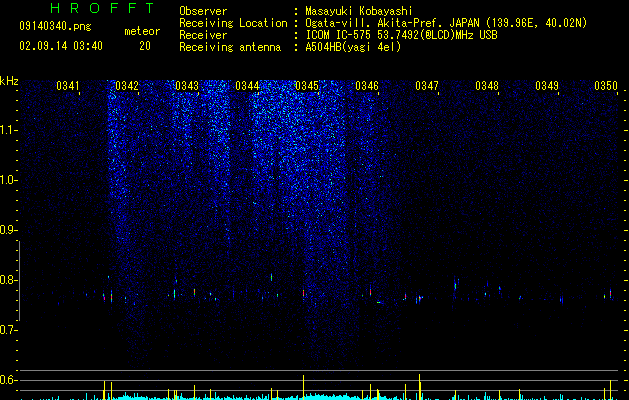Click the 0341 time marker
The width and height of the screenshot is (629, 400).
67,85
